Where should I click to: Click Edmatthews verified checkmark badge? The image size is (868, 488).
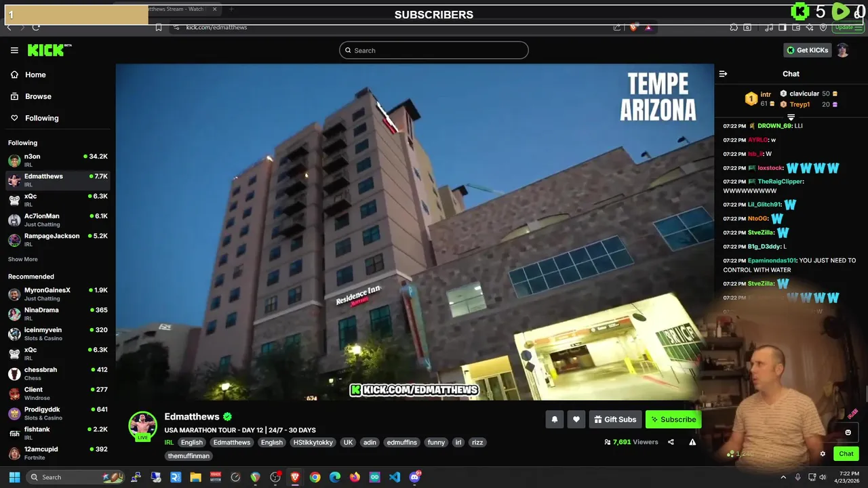pyautogui.click(x=228, y=417)
